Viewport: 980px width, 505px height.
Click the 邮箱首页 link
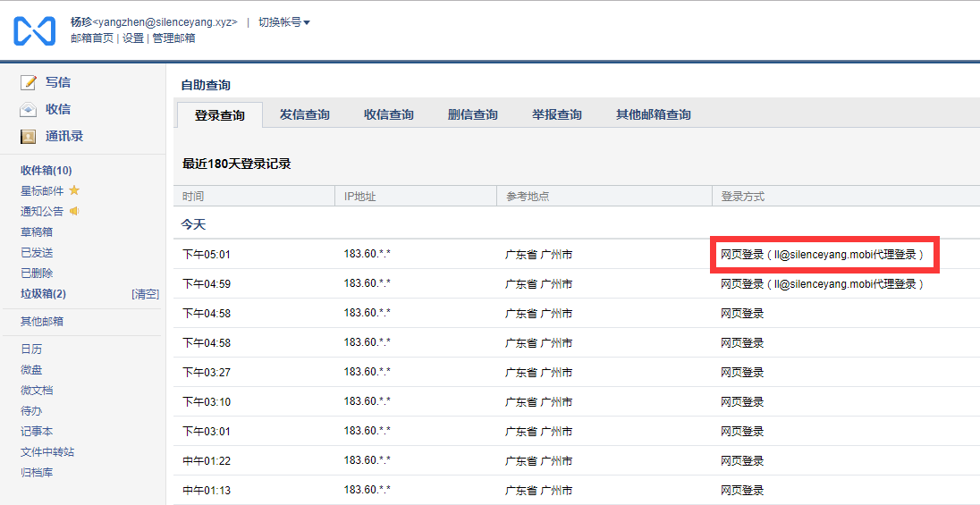point(92,38)
